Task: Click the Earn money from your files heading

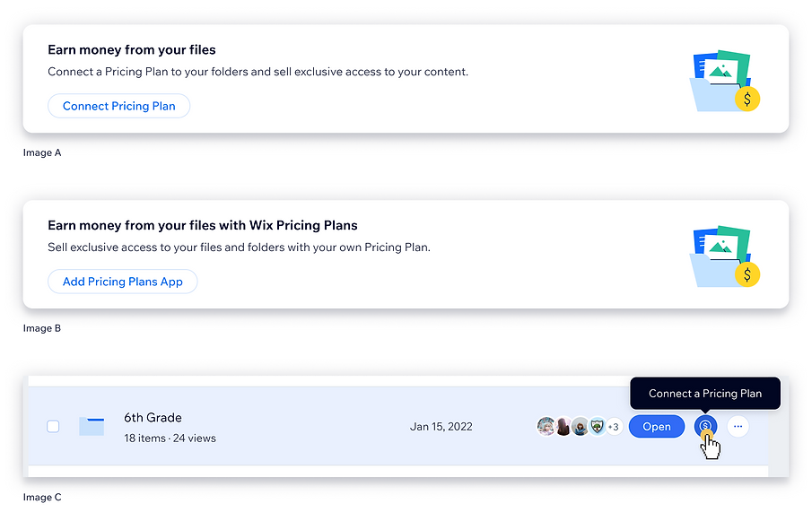Action: pos(132,49)
